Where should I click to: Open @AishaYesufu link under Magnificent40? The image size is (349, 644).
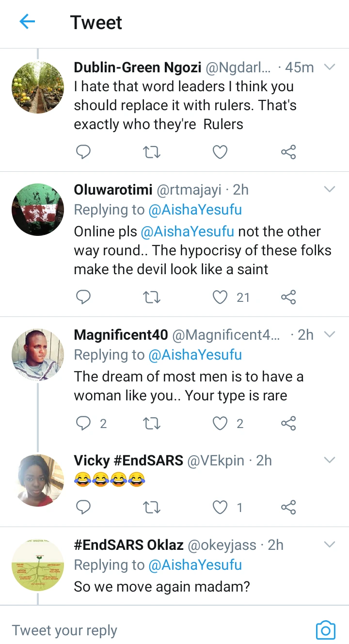click(195, 355)
